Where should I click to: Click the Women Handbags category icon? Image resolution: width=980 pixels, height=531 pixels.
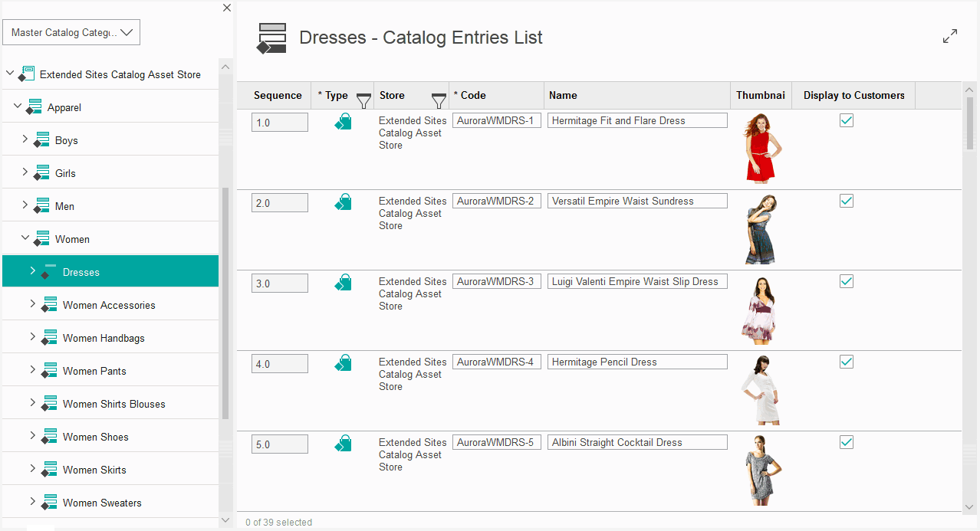(x=49, y=339)
